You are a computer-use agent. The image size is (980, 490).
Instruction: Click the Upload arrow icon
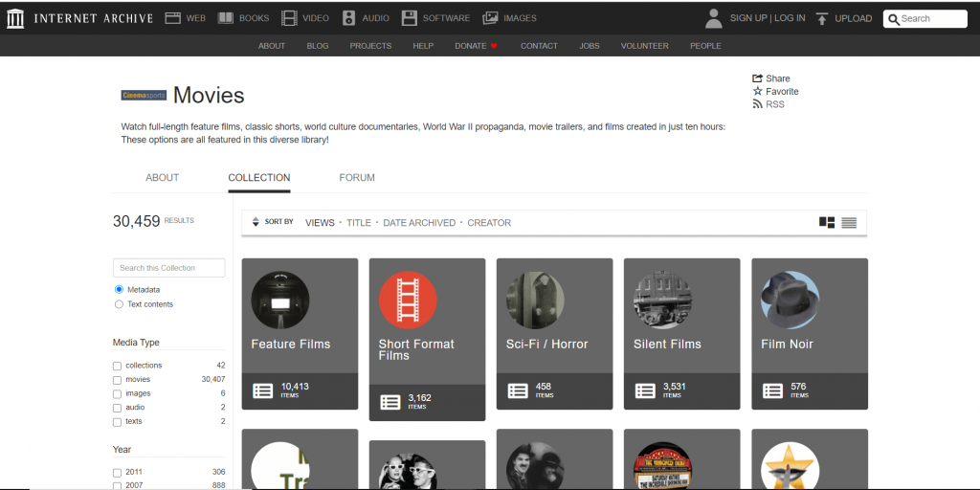[822, 19]
